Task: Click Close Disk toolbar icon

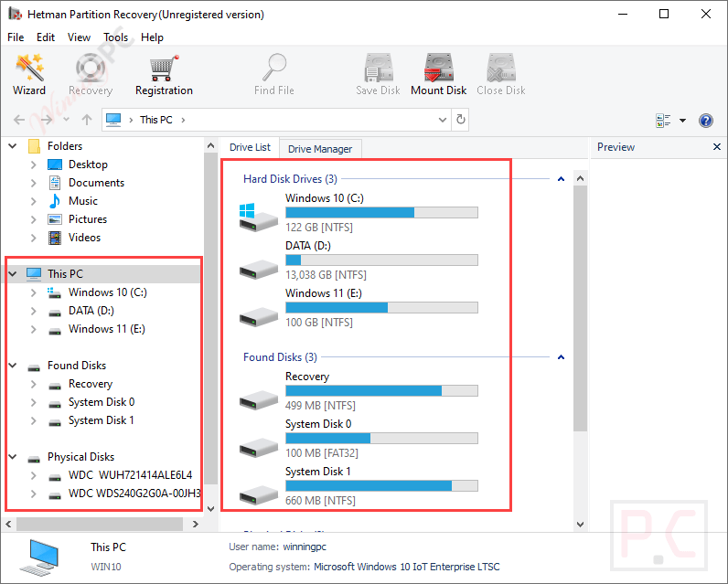Action: coord(501,68)
